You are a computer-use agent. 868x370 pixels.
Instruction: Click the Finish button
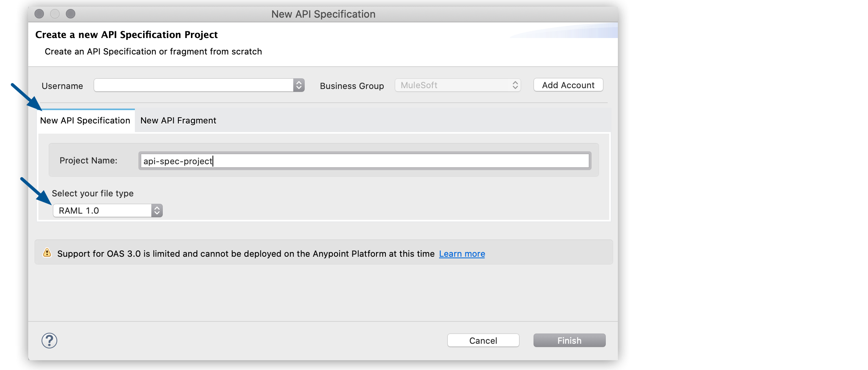coord(569,340)
